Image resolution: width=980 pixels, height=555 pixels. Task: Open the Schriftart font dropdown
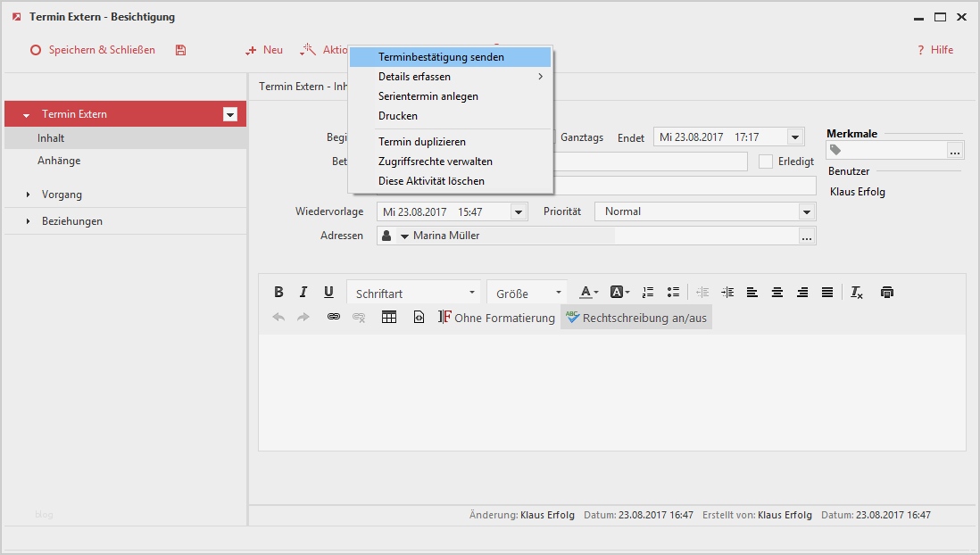[x=415, y=293]
